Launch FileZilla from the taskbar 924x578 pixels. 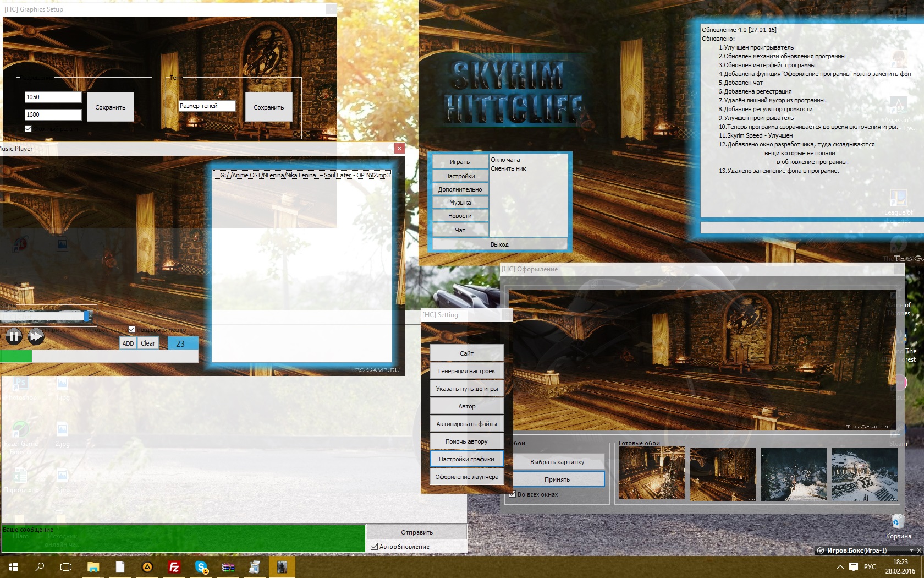174,566
